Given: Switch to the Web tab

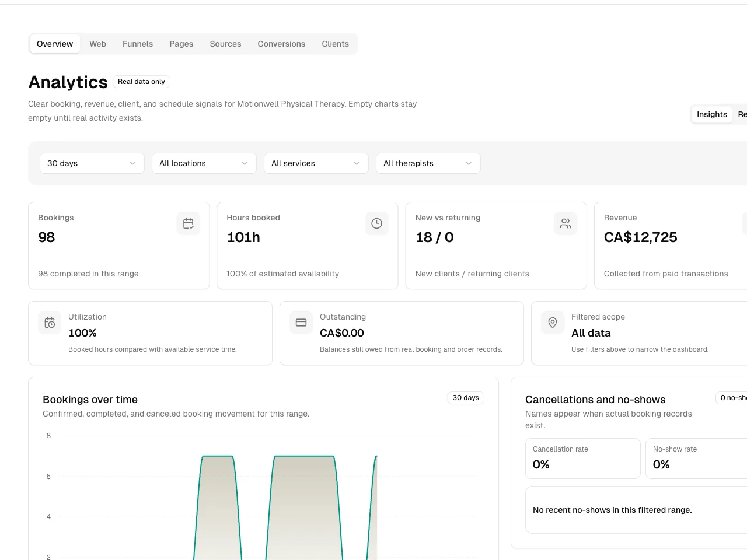Looking at the screenshot, I should 97,44.
